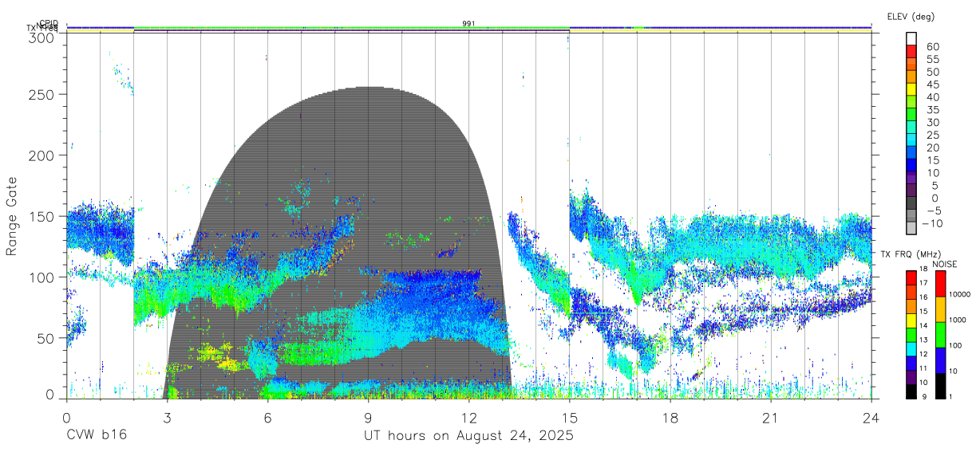The width and height of the screenshot is (980, 452).
Task: Click the '24' tick on the UT hours axis
Action: coord(871,419)
